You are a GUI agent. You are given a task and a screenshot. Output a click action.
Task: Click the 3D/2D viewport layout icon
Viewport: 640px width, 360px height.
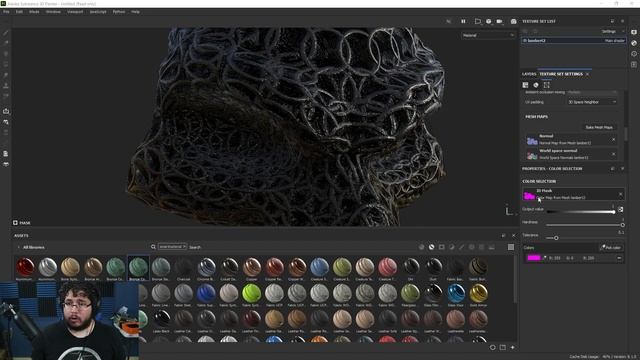pos(478,21)
